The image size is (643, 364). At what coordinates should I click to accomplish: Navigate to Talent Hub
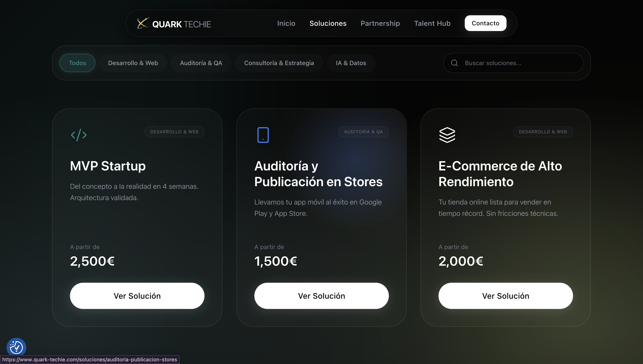point(432,23)
